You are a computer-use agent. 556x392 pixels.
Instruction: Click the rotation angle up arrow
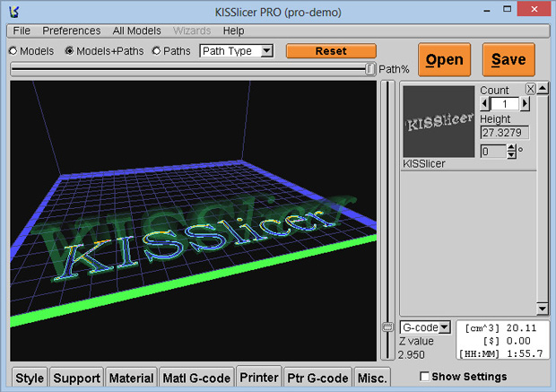[x=511, y=148]
